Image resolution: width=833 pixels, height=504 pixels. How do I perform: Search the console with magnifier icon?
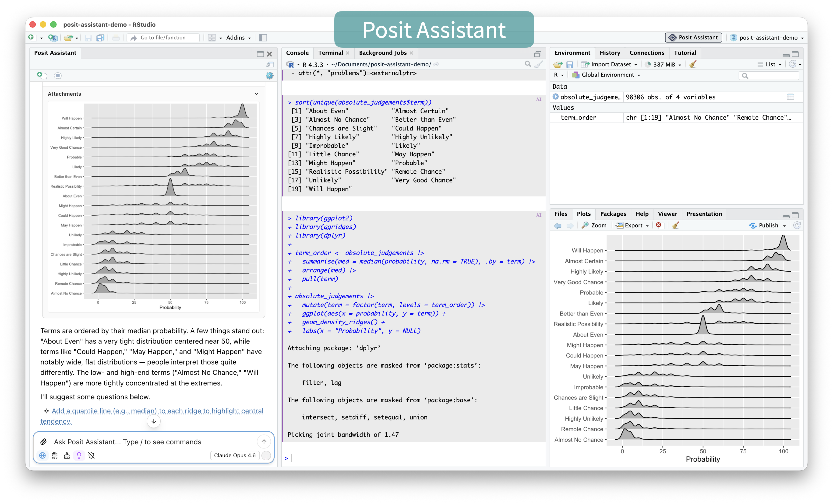point(528,63)
